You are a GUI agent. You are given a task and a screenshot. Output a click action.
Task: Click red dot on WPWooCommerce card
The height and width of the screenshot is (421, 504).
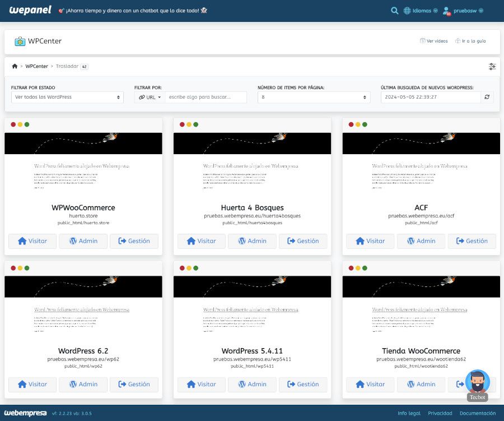[x=13, y=124]
